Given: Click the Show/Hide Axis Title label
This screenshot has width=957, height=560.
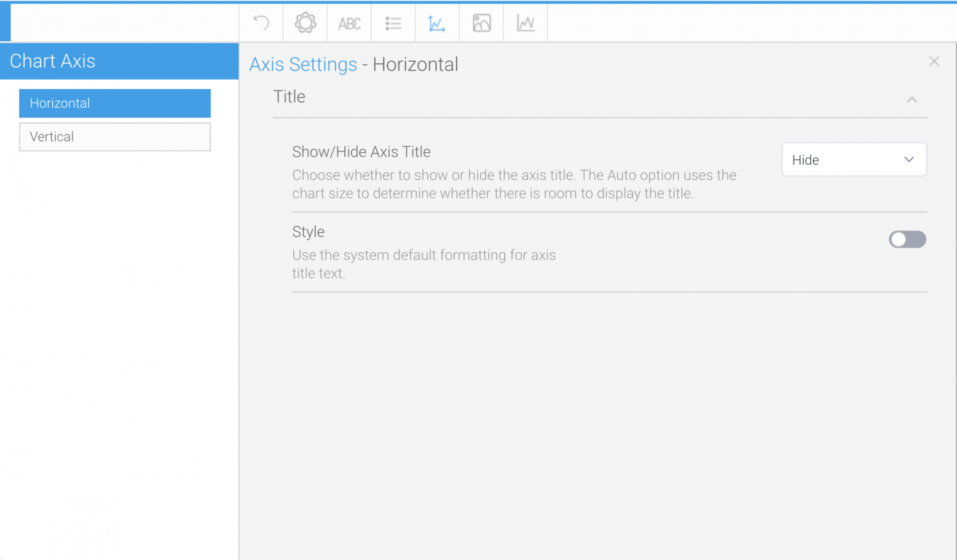Looking at the screenshot, I should [x=362, y=152].
